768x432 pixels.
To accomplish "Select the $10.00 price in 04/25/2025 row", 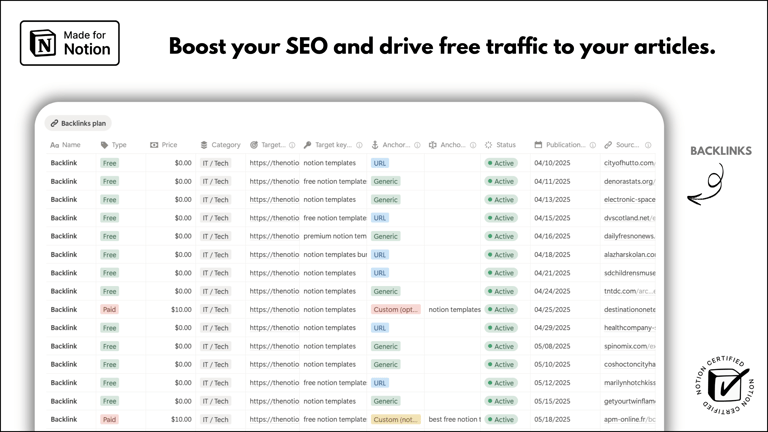I will click(181, 310).
